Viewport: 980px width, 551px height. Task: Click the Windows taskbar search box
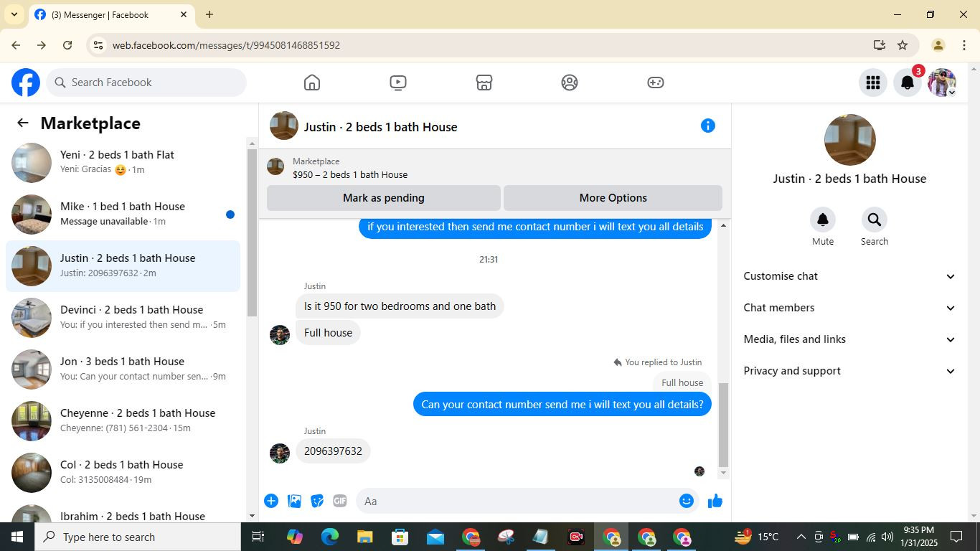click(138, 537)
